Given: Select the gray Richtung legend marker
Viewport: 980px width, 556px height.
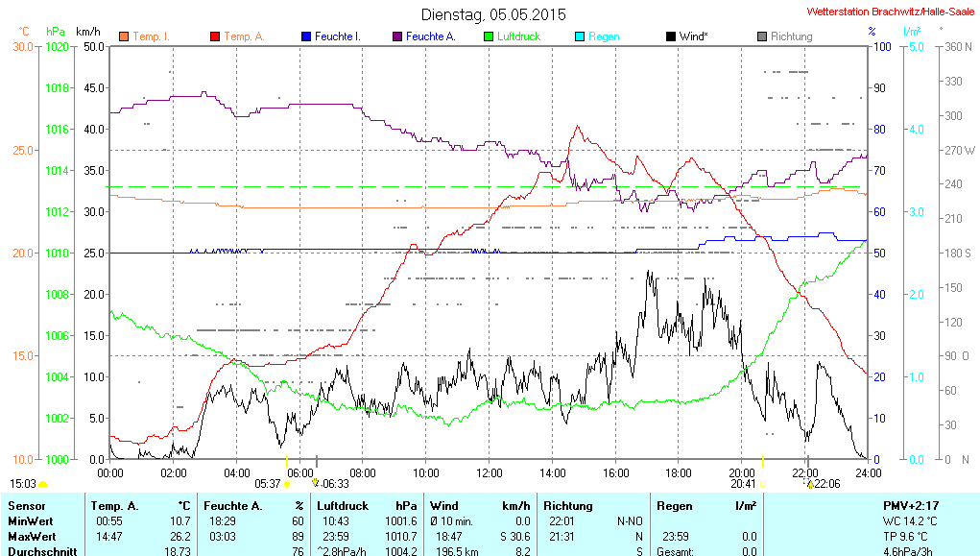Looking at the screenshot, I should pyautogui.click(x=762, y=36).
